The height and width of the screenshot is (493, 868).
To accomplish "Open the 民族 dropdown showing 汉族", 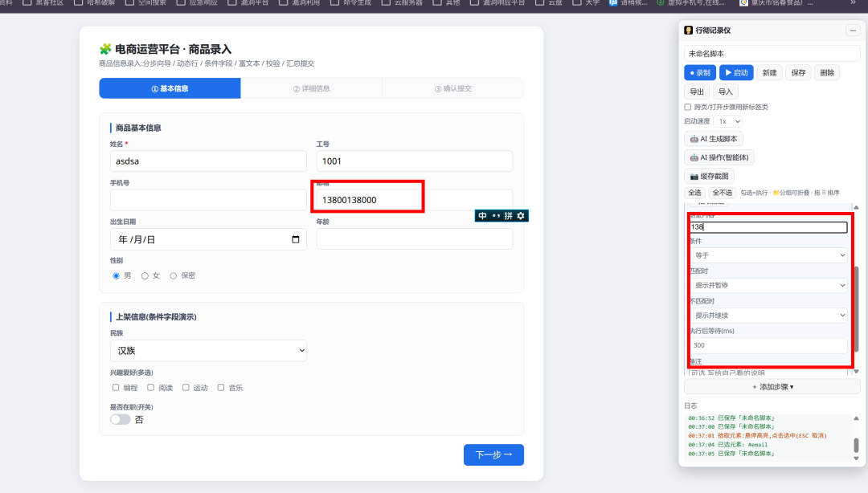I will 208,350.
